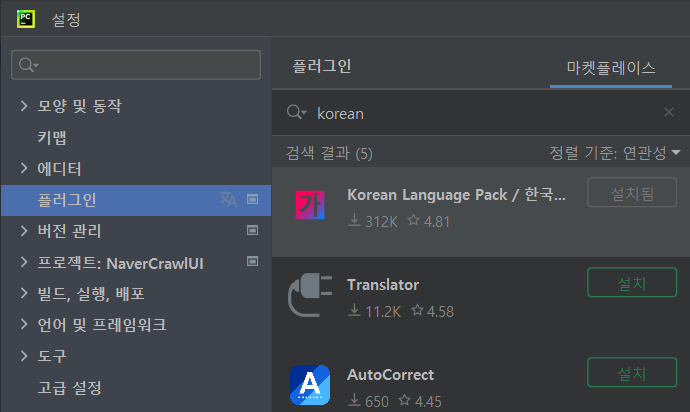690x412 pixels.
Task: Click the 4.81 rating value
Action: (437, 221)
